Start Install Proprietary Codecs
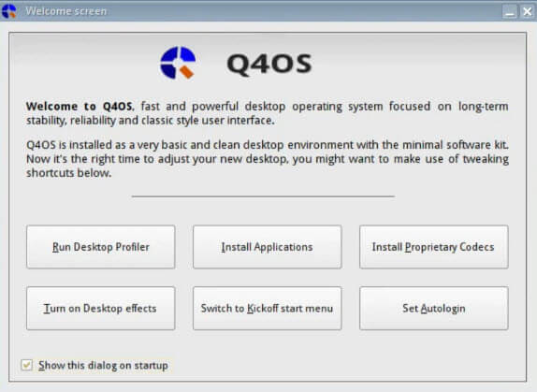The width and height of the screenshot is (537, 392). click(x=433, y=247)
